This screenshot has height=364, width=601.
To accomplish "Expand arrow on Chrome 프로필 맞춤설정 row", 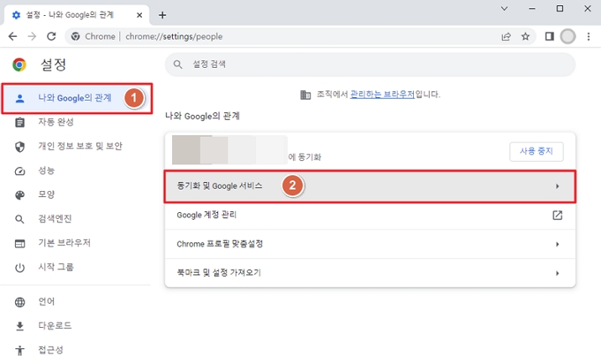I will (557, 244).
